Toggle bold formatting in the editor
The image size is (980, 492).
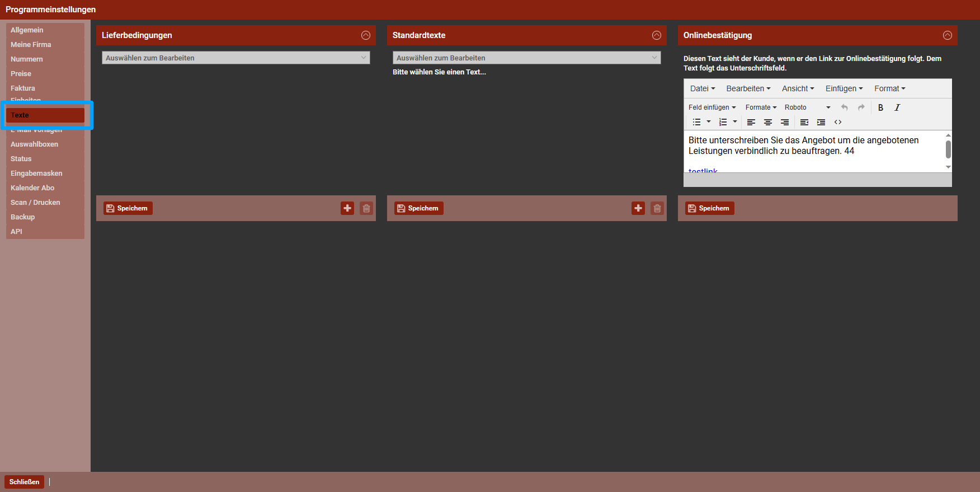(880, 107)
